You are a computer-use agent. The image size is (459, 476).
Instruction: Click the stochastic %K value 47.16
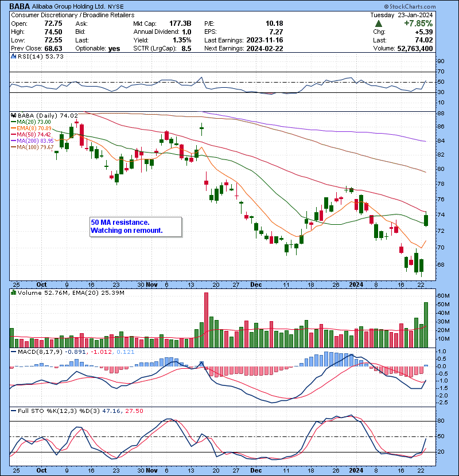[x=111, y=411]
